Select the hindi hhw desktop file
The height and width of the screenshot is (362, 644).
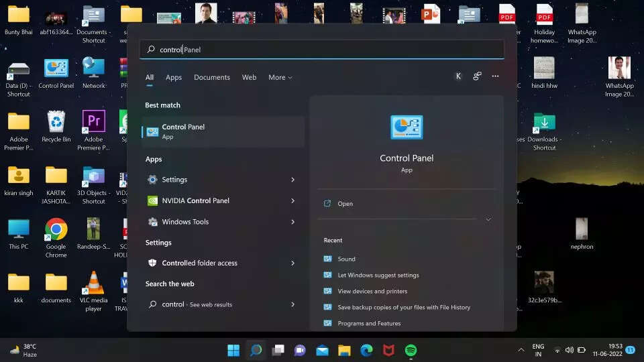545,73
